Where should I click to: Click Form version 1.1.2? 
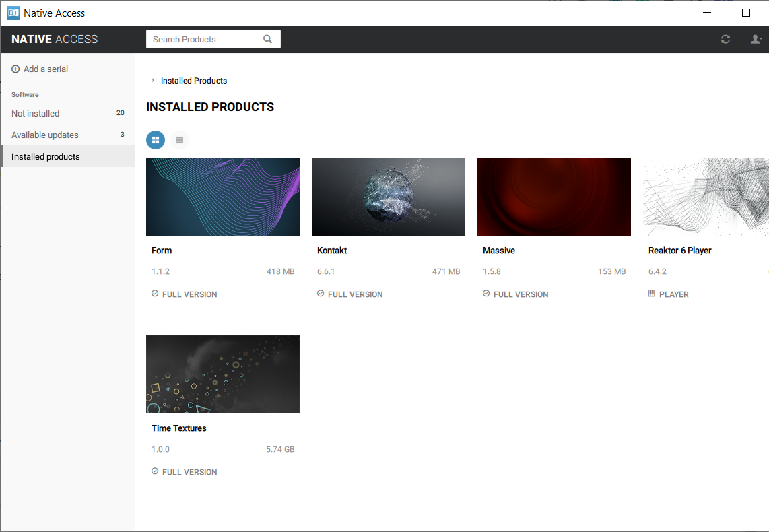pyautogui.click(x=160, y=271)
